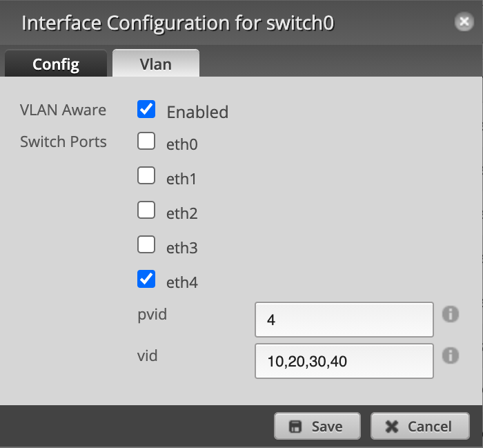Image resolution: width=483 pixels, height=448 pixels.
Task: Select the eth3 port checkbox
Action: tap(146, 244)
